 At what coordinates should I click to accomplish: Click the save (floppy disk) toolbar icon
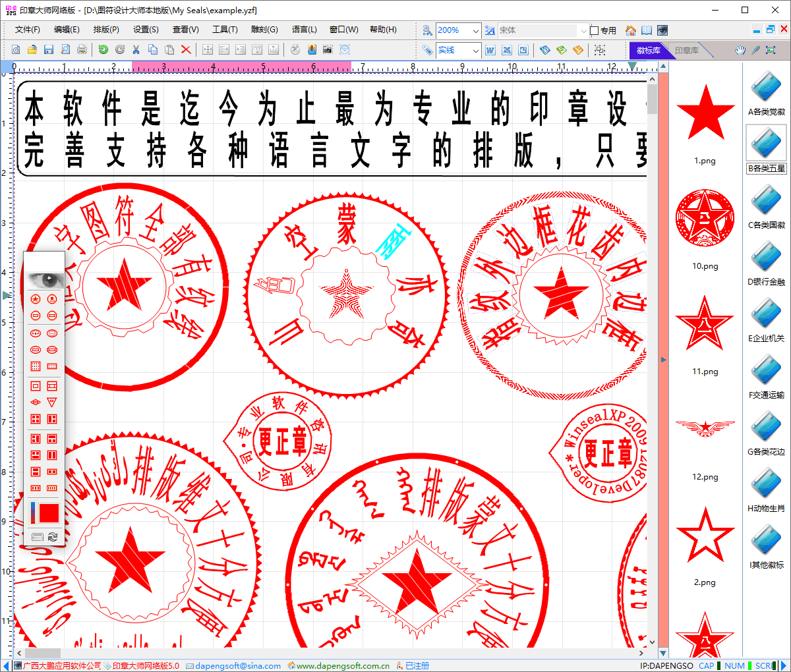(48, 49)
